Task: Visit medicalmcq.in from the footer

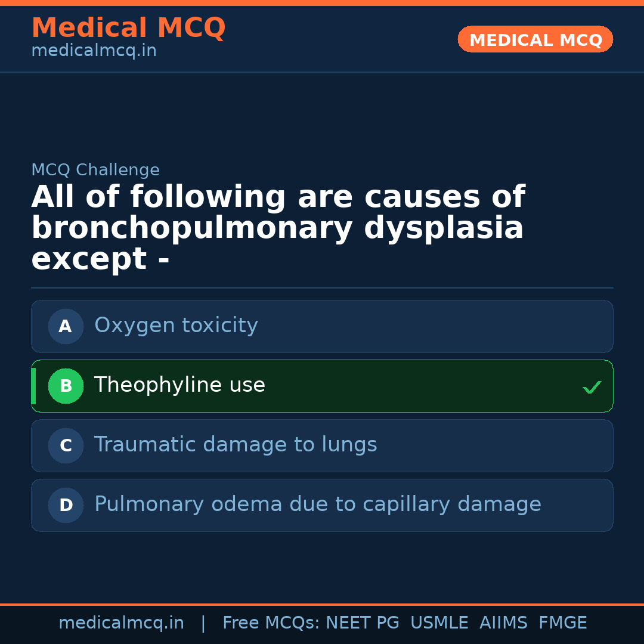Action: [122, 623]
